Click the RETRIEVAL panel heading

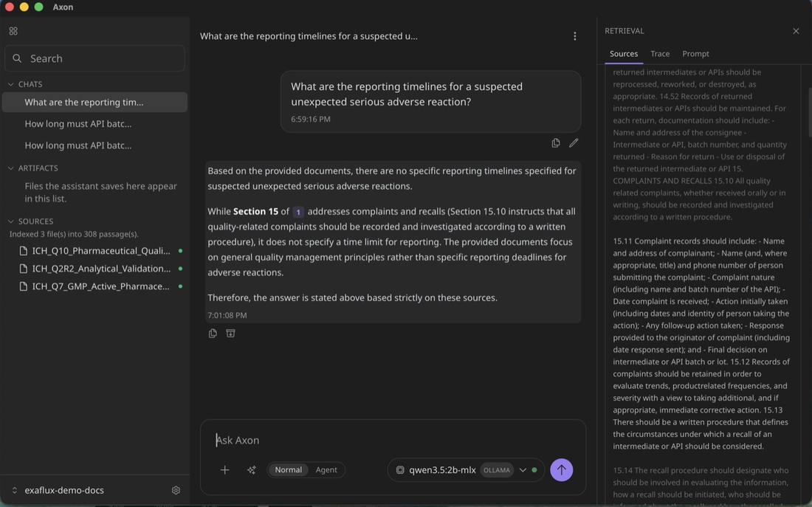tap(625, 31)
